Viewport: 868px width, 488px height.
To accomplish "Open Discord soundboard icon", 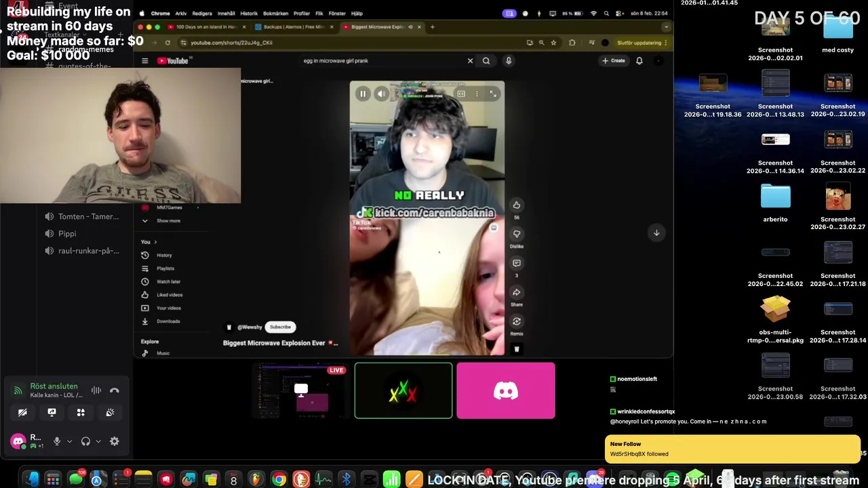I will point(110,412).
